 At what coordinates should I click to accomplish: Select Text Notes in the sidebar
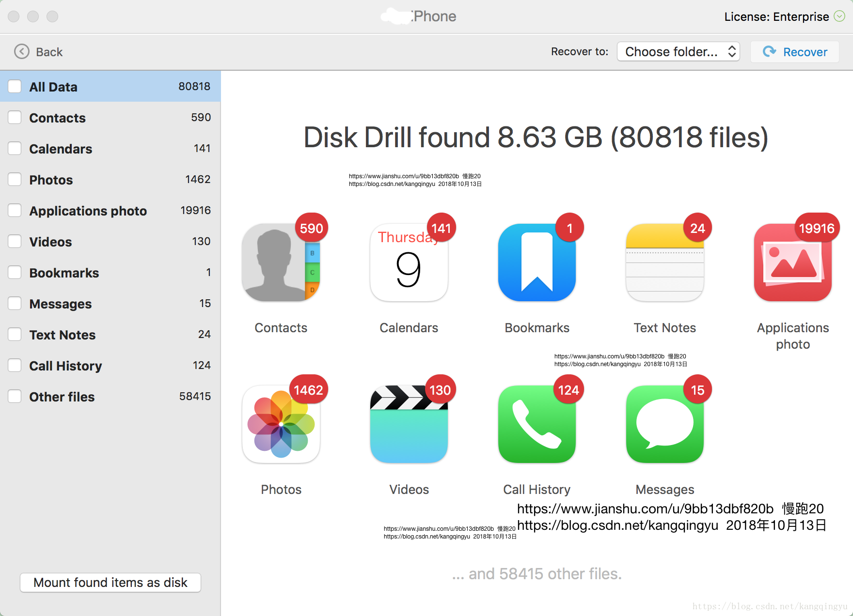(110, 334)
